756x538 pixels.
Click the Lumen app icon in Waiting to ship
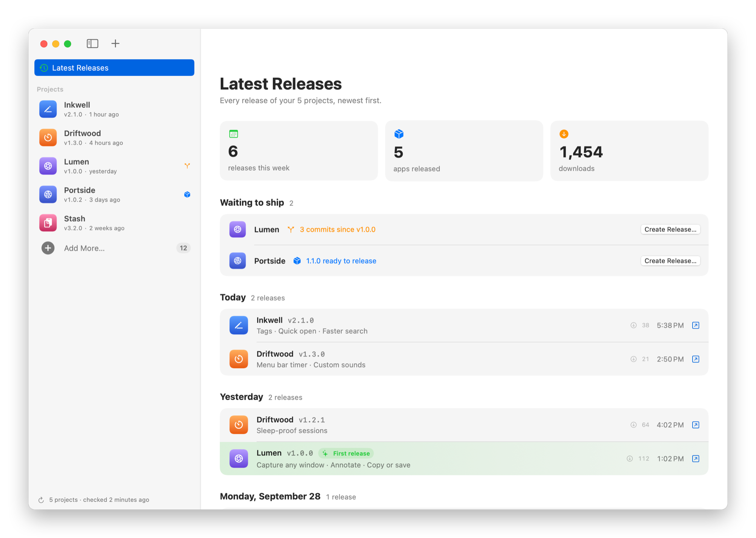[237, 229]
